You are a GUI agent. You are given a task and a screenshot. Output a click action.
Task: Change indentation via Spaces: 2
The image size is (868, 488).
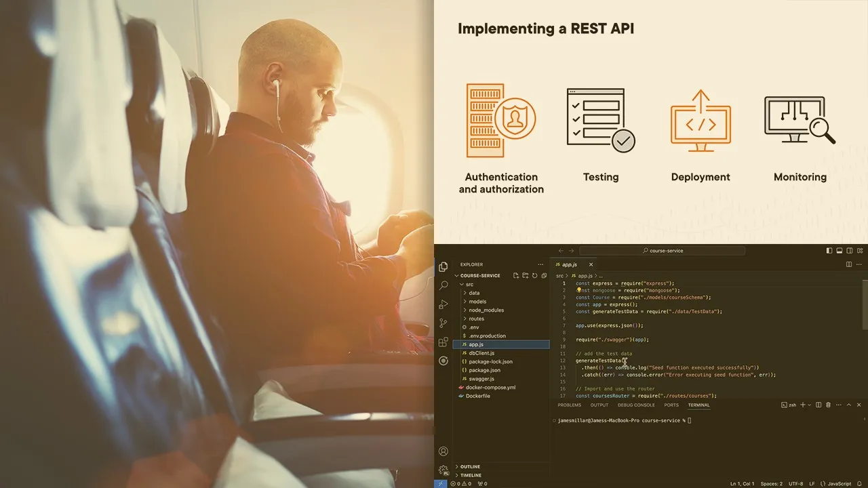pyautogui.click(x=771, y=483)
